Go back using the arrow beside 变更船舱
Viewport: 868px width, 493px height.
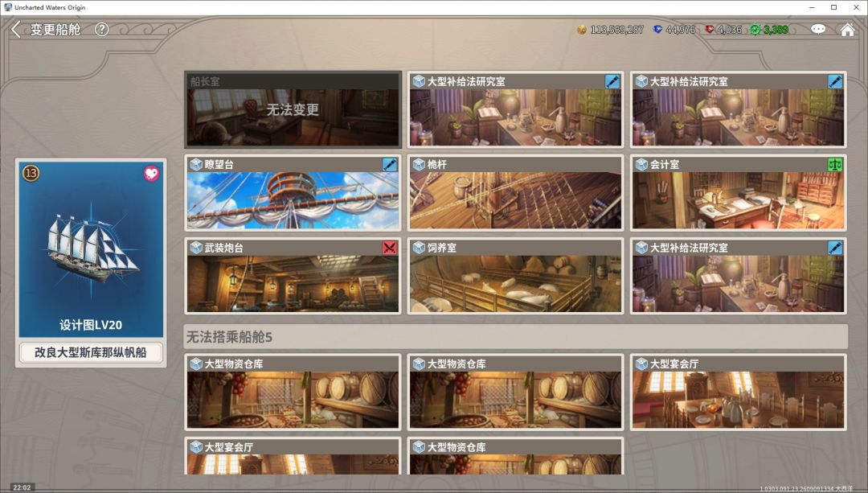[x=15, y=30]
